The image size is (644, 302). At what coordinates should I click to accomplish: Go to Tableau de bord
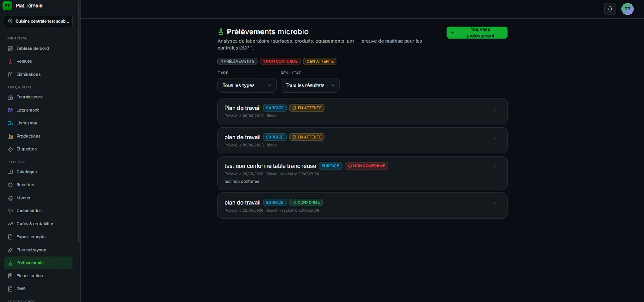pyautogui.click(x=38, y=48)
